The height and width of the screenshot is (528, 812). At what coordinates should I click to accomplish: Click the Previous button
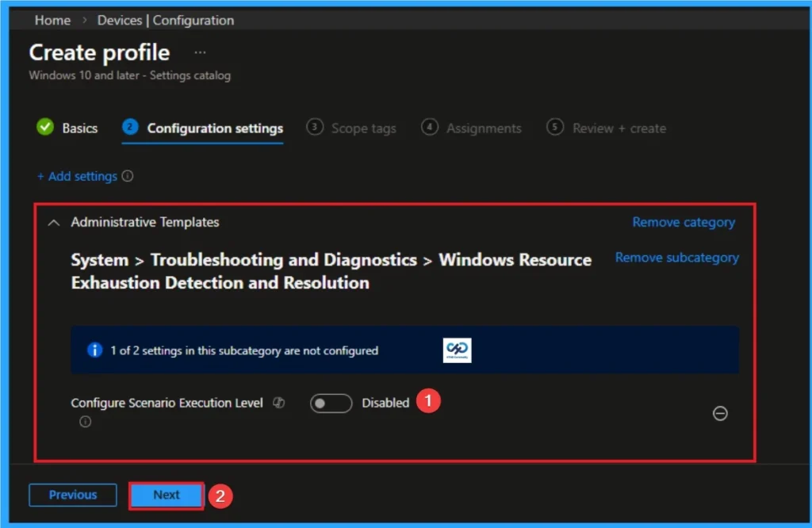point(72,494)
